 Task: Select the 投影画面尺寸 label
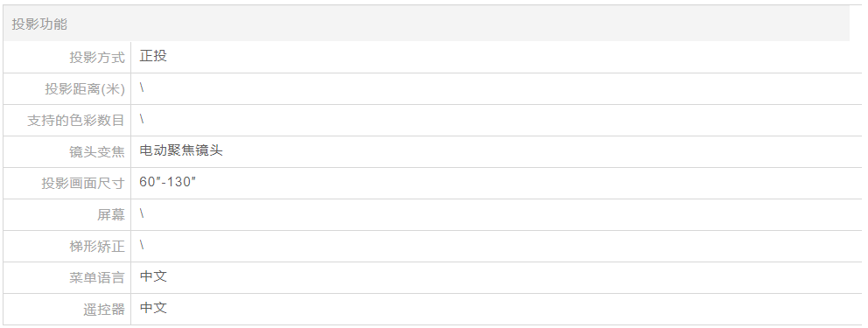pos(83,183)
